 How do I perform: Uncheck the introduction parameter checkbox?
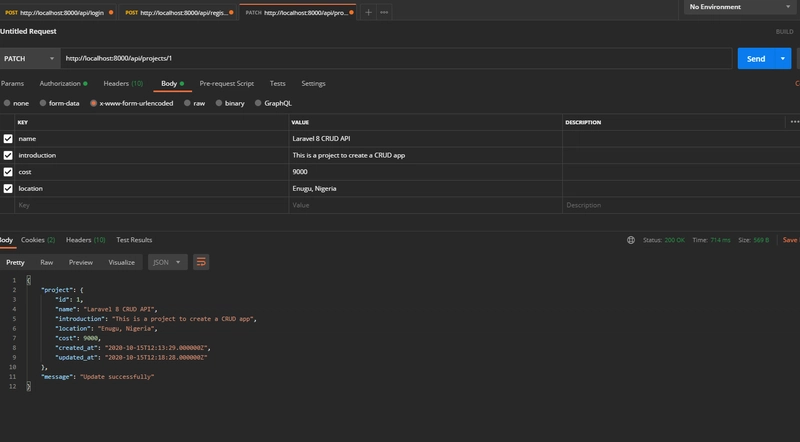(x=8, y=155)
